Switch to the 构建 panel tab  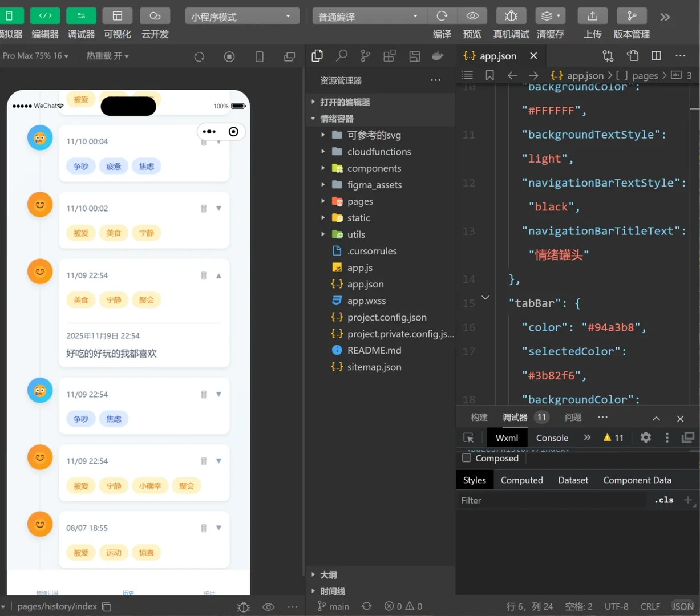pos(479,418)
